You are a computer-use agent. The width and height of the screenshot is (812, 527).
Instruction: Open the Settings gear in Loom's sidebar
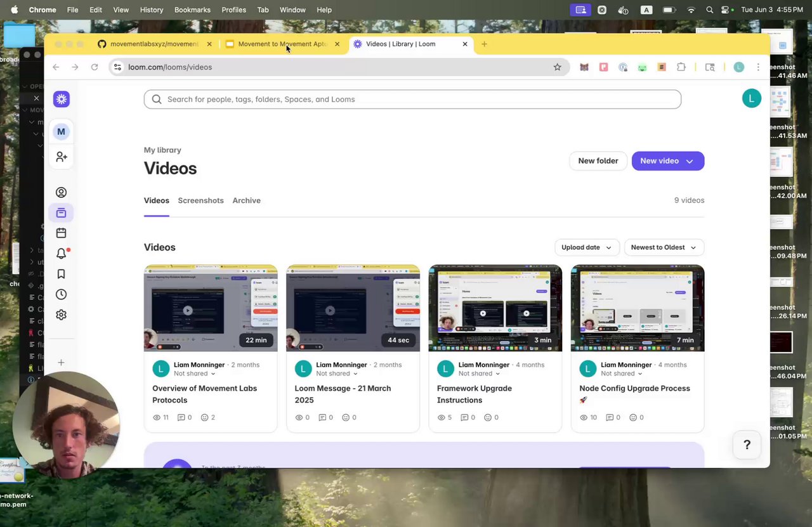61,315
